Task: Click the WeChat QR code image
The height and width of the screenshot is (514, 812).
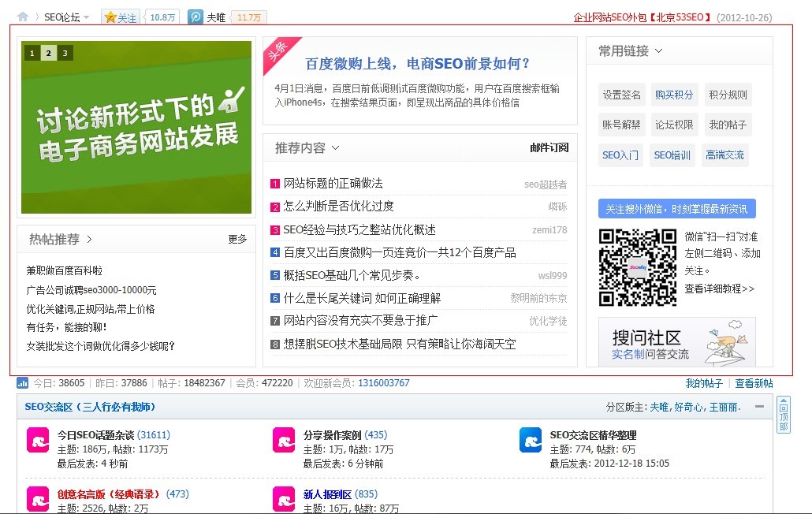Action: click(638, 267)
